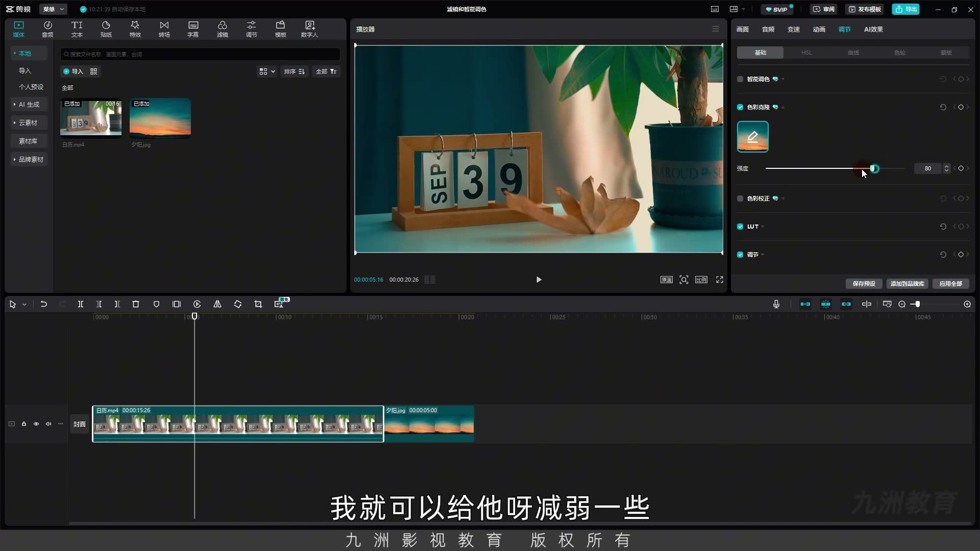Expand the 品牌素材 sidebar item

[29, 159]
